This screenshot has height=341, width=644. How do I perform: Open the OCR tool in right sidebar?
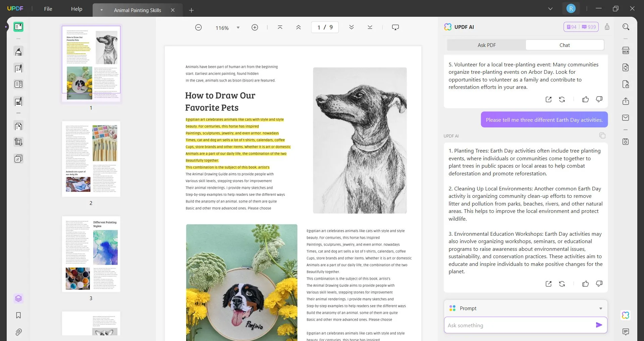626,51
